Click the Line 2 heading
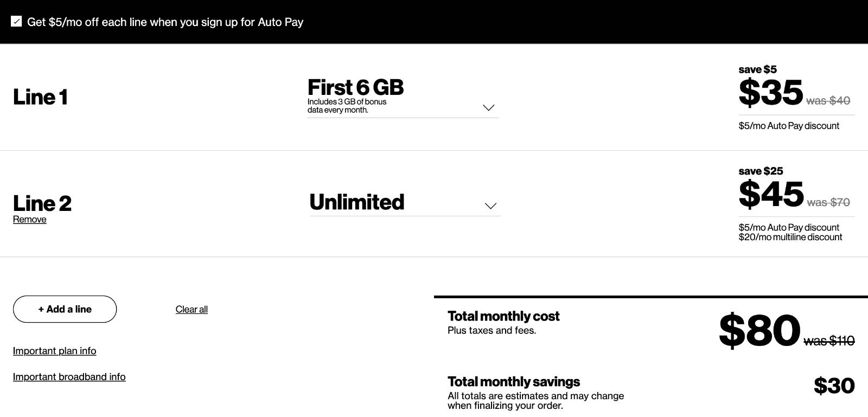 click(42, 203)
